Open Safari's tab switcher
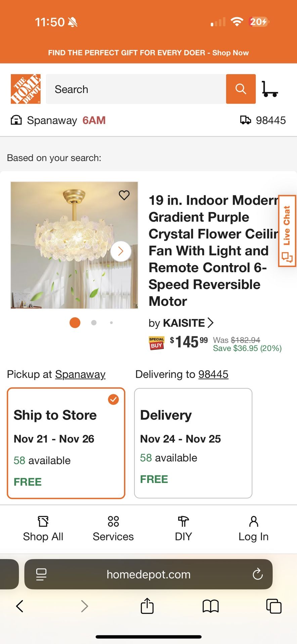 click(273, 606)
